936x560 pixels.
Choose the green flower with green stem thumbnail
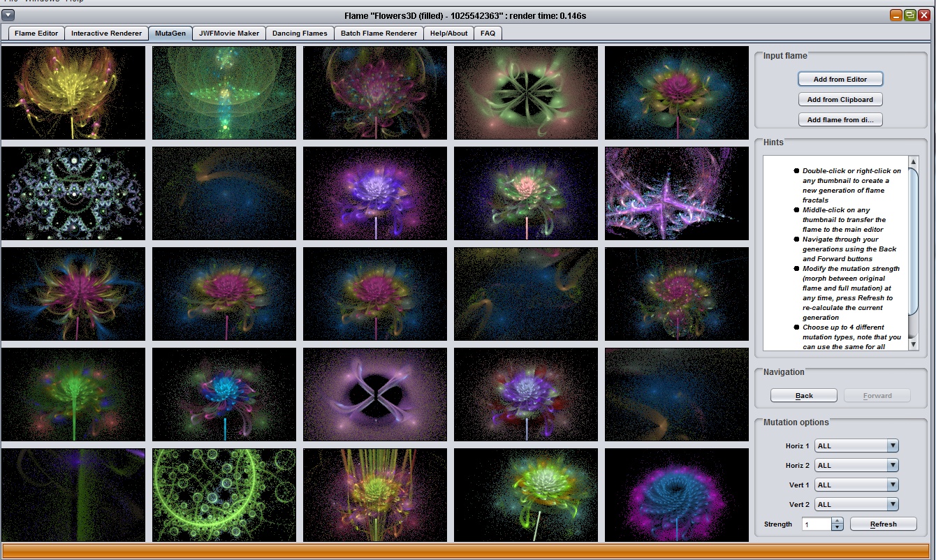[73, 395]
